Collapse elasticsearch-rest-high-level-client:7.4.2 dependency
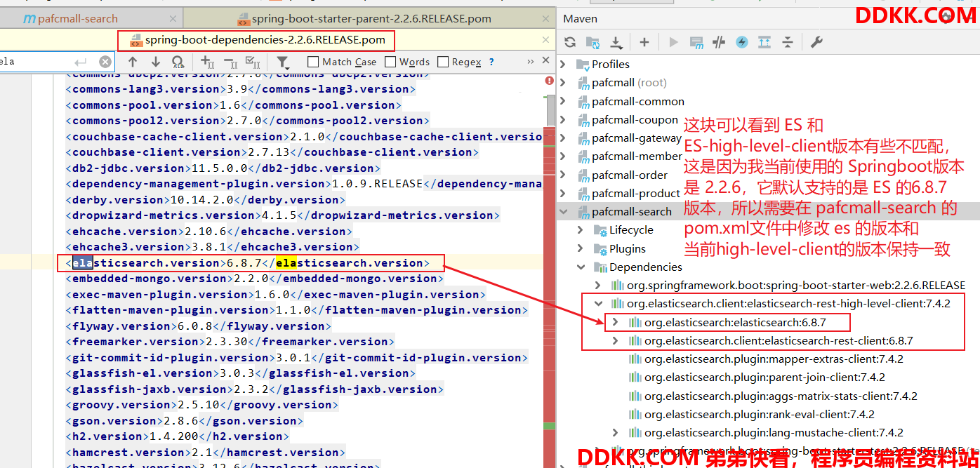 (x=598, y=304)
